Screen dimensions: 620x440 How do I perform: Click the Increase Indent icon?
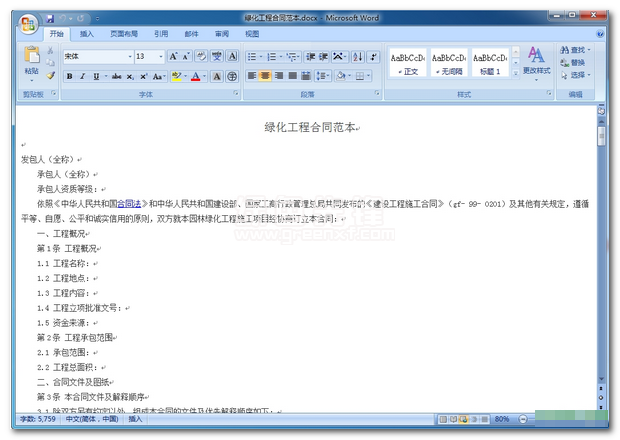pos(323,57)
